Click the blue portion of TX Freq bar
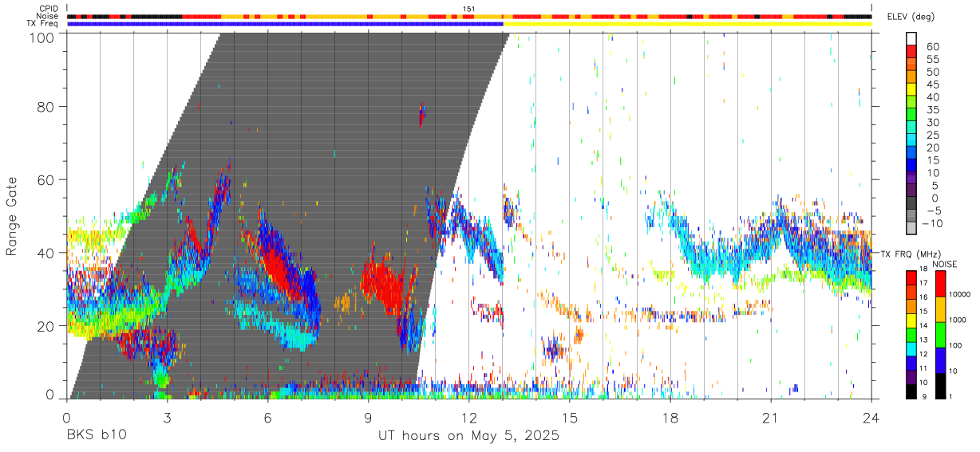 [285, 24]
